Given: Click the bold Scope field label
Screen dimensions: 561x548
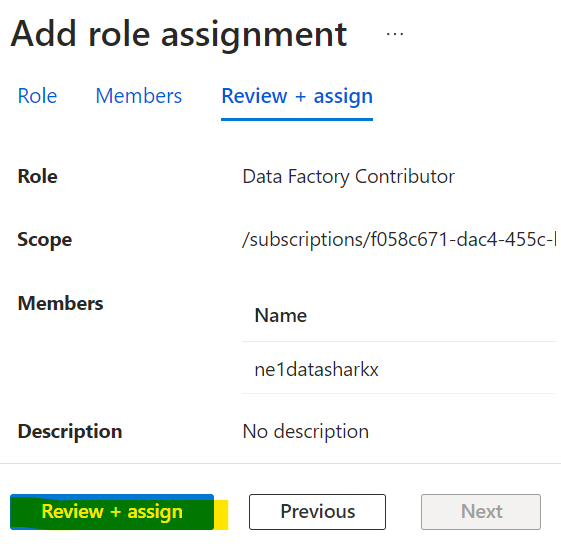Looking at the screenshot, I should click(x=45, y=239).
